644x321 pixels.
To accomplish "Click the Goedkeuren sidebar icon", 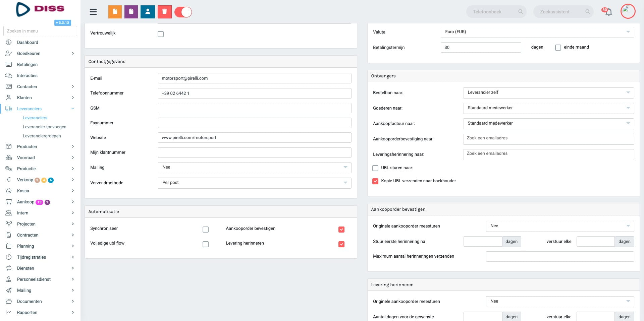I will click(9, 53).
